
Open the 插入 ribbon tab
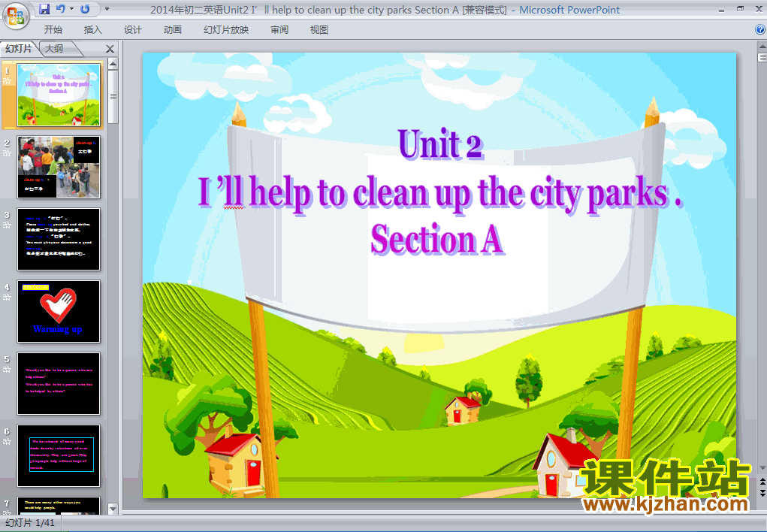pyautogui.click(x=93, y=30)
